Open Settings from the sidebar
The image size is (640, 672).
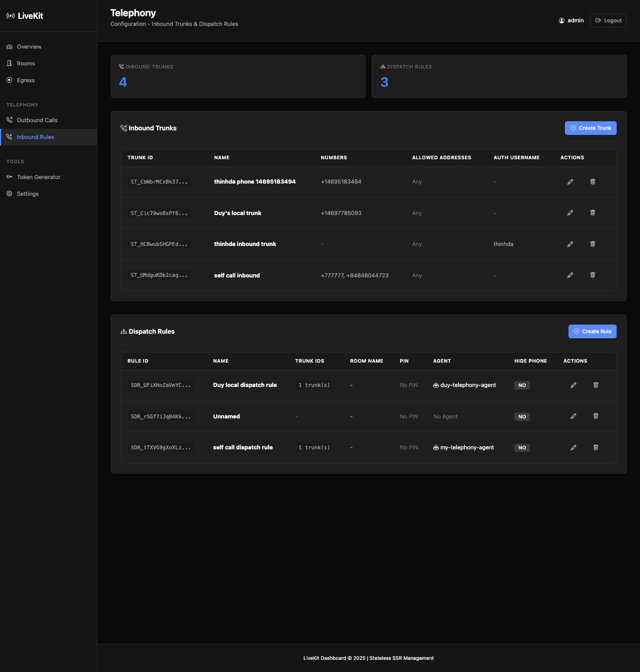pos(28,194)
